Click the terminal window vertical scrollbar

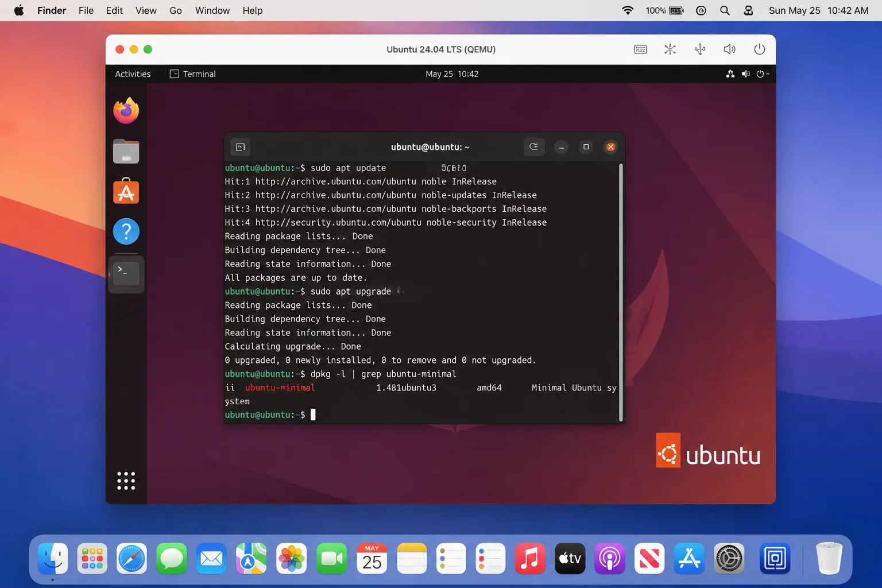621,292
